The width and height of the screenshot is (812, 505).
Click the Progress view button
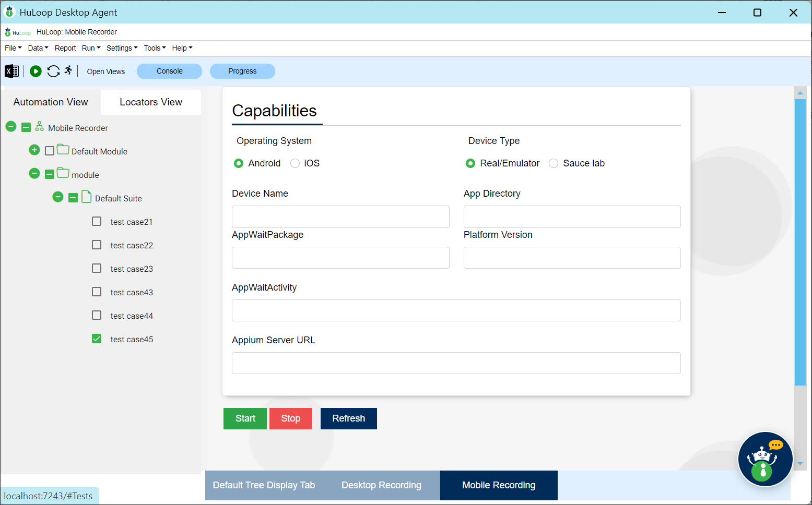click(x=242, y=71)
